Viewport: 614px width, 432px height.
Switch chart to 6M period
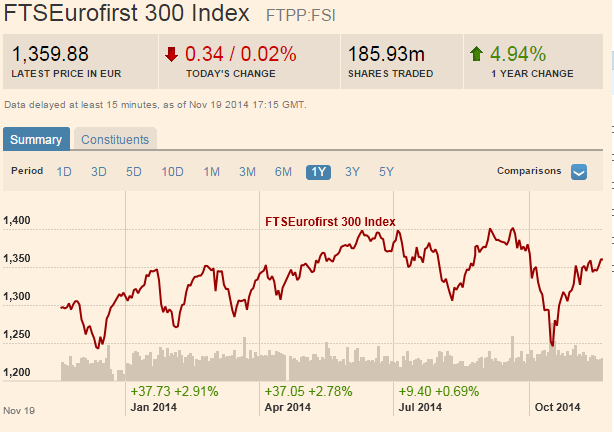point(283,172)
